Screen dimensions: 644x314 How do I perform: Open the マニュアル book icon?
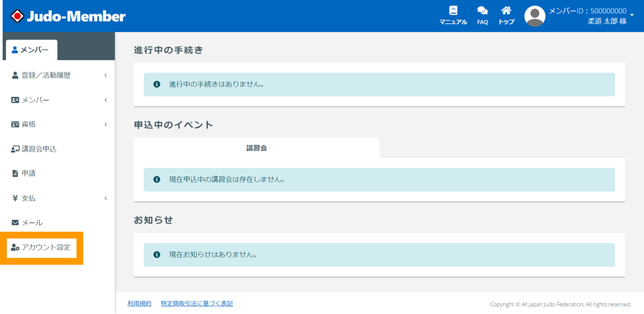453,10
